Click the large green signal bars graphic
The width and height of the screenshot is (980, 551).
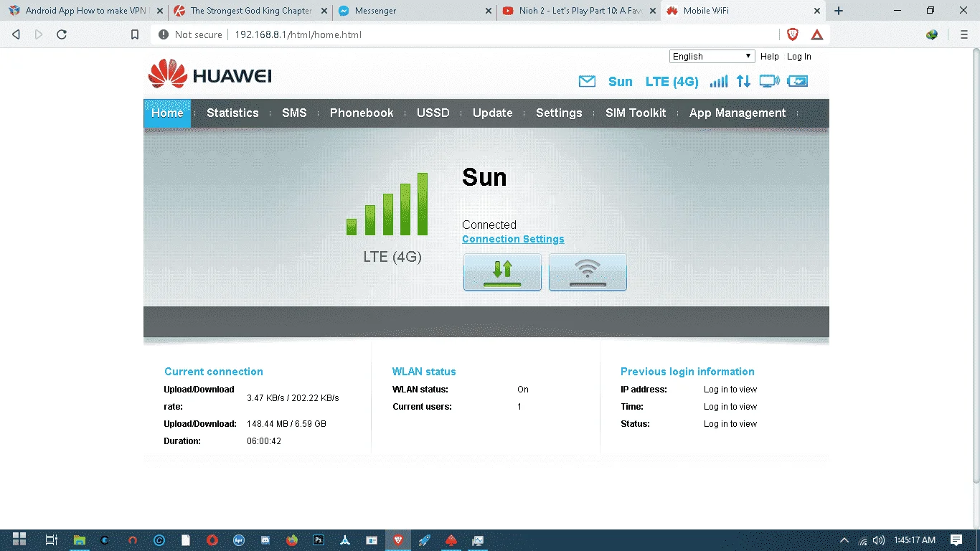point(387,204)
